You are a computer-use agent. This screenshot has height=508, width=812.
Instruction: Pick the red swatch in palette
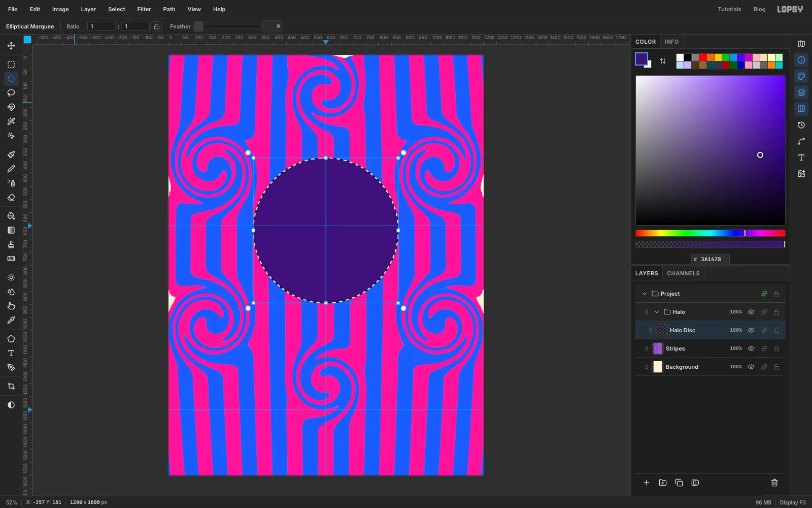pyautogui.click(x=703, y=57)
